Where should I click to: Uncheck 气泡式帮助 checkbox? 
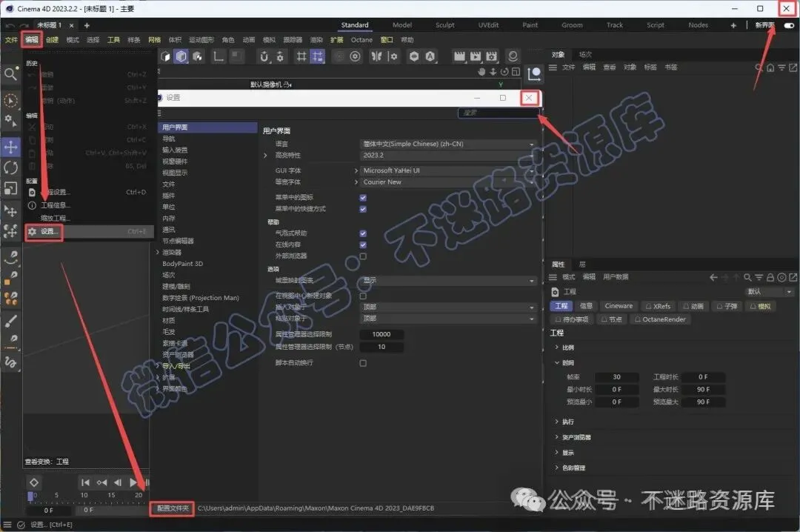click(x=363, y=233)
